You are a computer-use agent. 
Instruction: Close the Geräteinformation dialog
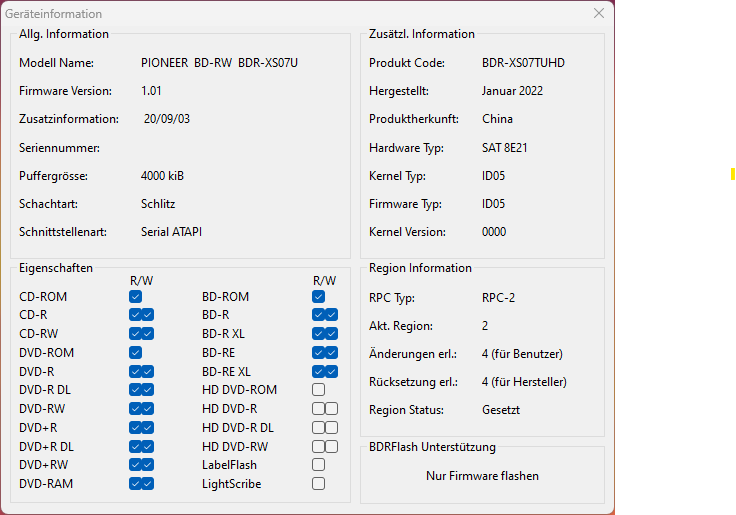point(598,13)
